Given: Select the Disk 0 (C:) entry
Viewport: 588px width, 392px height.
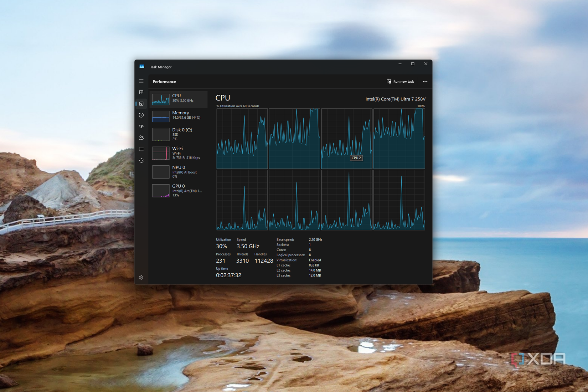Looking at the screenshot, I should pos(179,134).
